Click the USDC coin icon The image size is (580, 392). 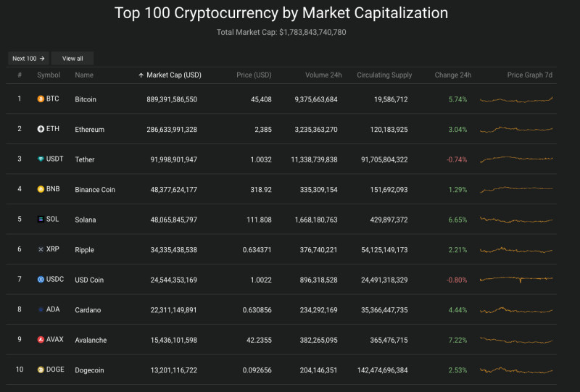click(41, 279)
